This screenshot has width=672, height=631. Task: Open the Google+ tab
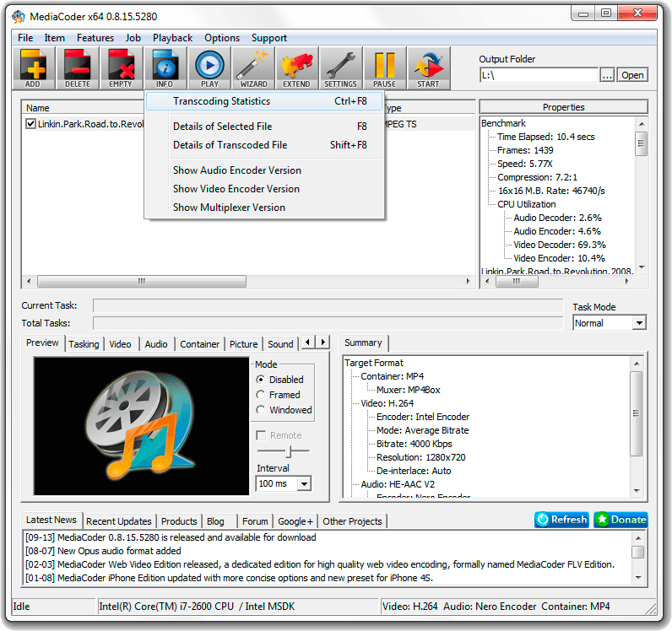pyautogui.click(x=295, y=521)
